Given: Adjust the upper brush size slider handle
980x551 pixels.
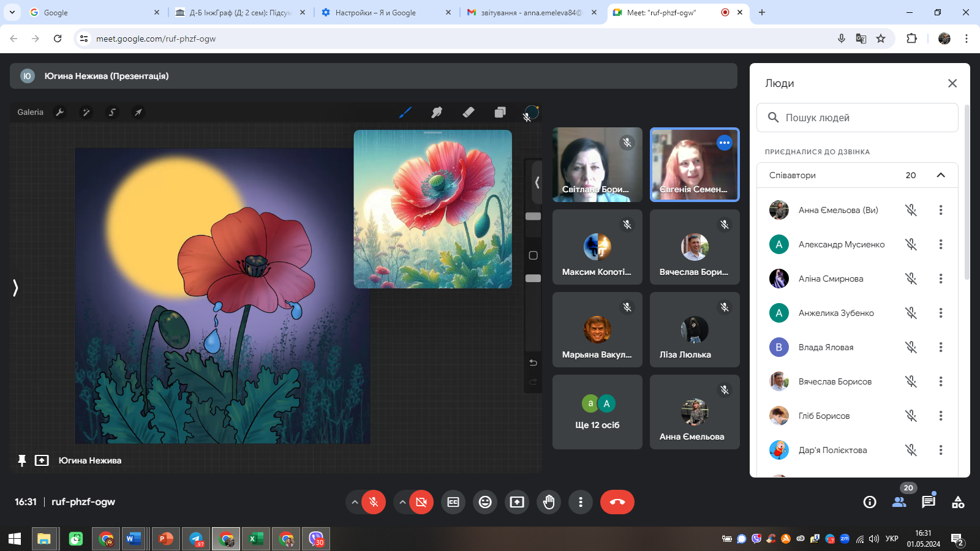Looking at the screenshot, I should 533,216.
